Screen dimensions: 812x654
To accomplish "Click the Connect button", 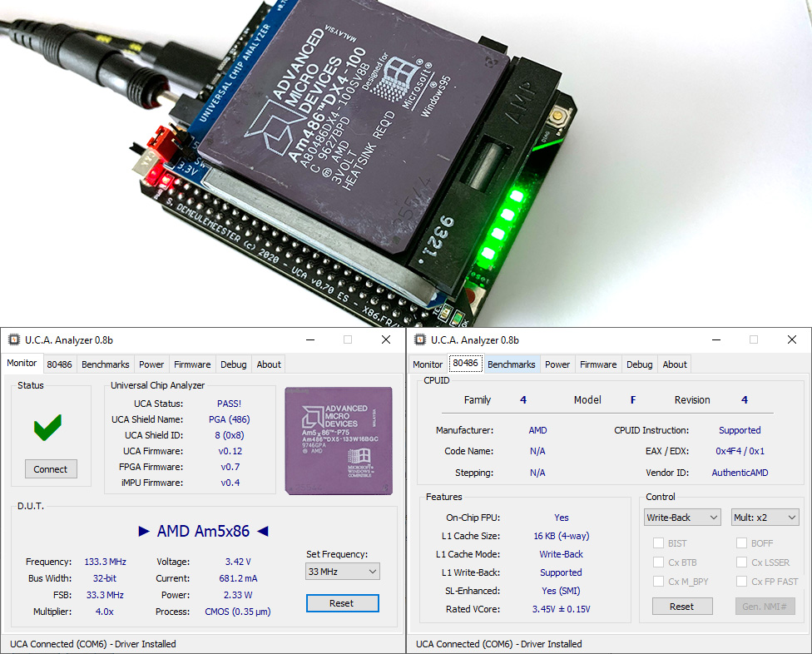I will [x=51, y=469].
